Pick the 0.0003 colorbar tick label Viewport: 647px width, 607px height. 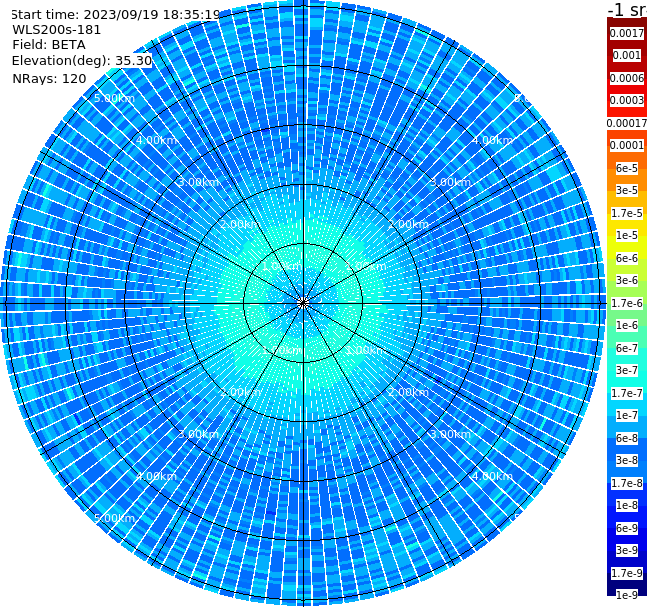(x=627, y=100)
